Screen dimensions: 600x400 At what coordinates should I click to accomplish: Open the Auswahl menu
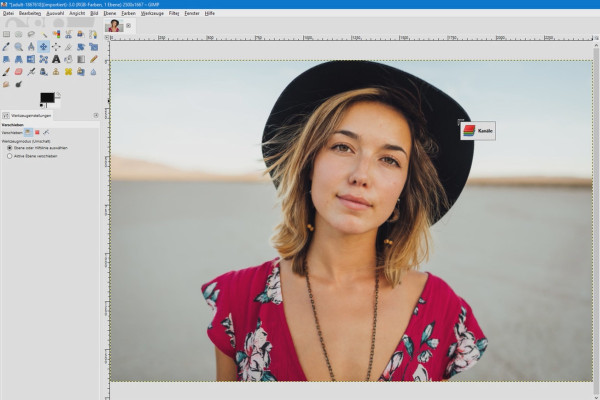(x=55, y=13)
